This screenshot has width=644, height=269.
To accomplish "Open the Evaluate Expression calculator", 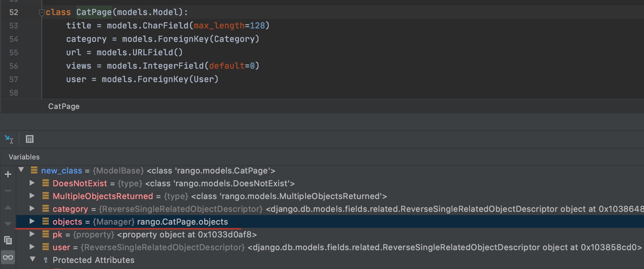I will click(x=30, y=139).
